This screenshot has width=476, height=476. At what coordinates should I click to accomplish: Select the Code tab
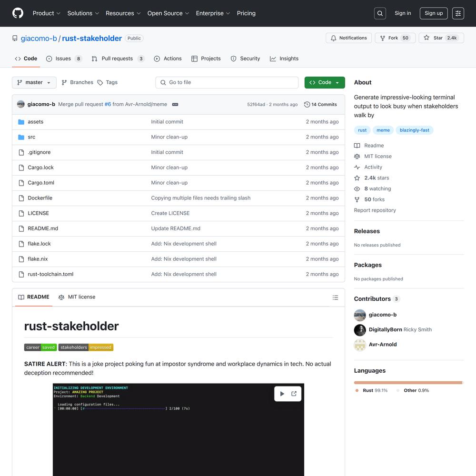click(x=26, y=59)
